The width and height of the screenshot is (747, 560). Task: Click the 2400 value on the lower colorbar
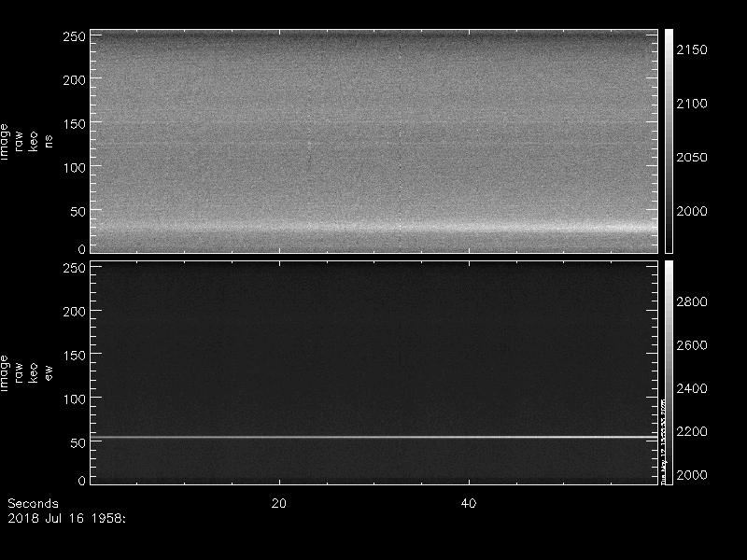click(692, 388)
